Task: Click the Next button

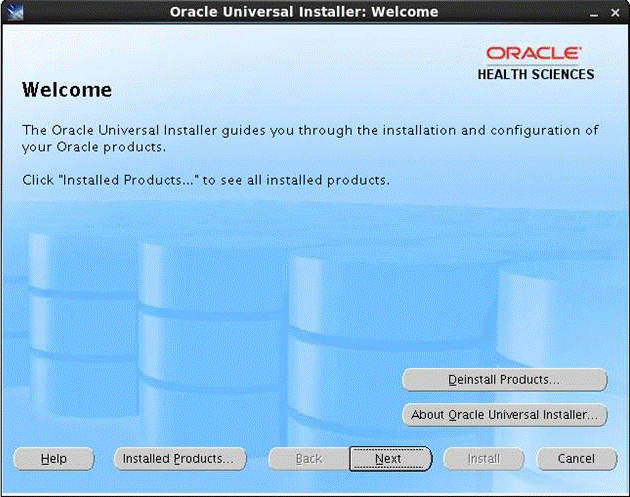Action: (x=390, y=458)
